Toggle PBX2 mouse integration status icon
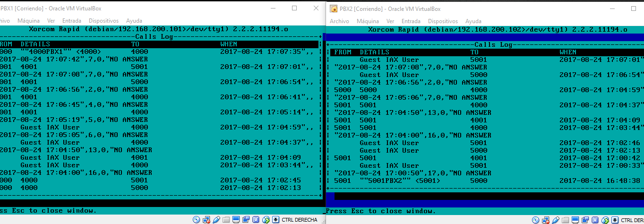644x224 pixels. click(x=605, y=220)
